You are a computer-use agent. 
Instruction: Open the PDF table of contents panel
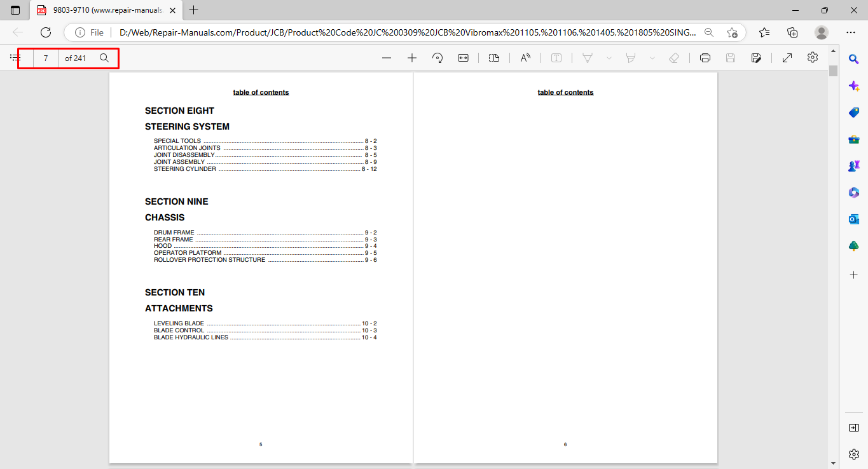pyautogui.click(x=15, y=58)
